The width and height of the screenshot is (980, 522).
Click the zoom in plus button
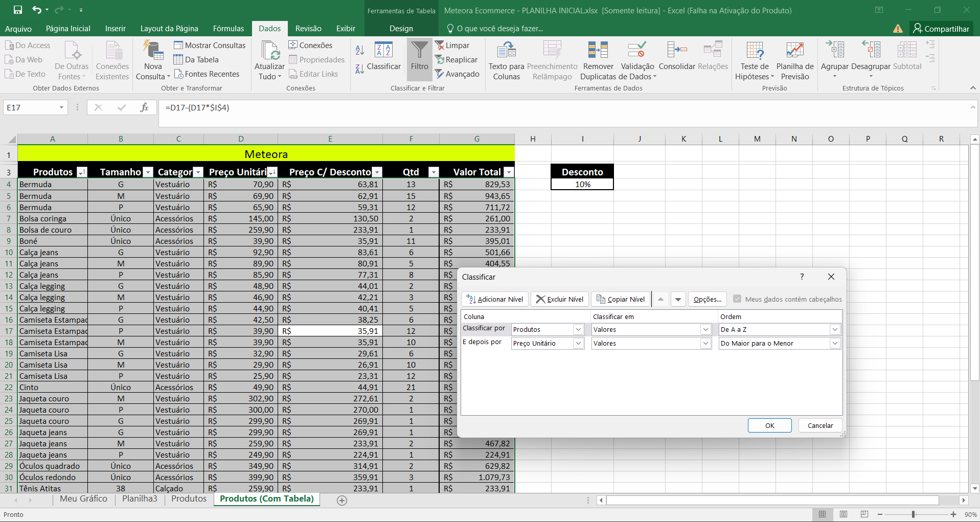click(953, 514)
